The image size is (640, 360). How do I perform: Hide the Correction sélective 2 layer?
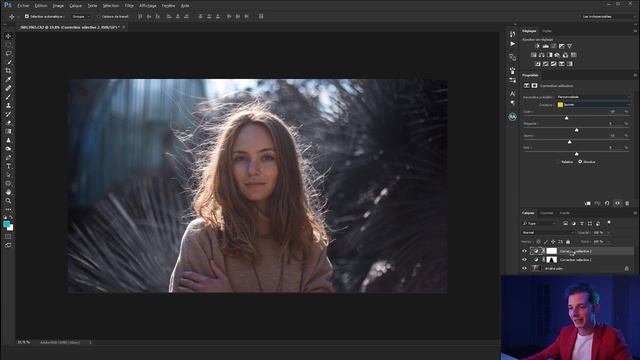pyautogui.click(x=524, y=251)
